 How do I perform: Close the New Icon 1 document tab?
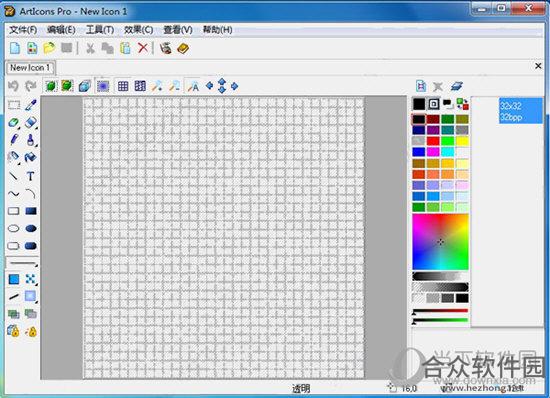click(x=538, y=66)
